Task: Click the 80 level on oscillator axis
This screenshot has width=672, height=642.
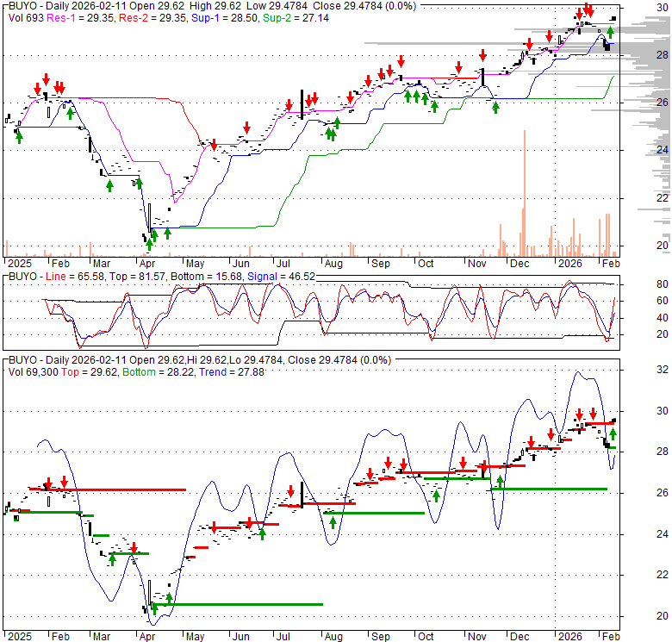Action: pyautogui.click(x=663, y=284)
